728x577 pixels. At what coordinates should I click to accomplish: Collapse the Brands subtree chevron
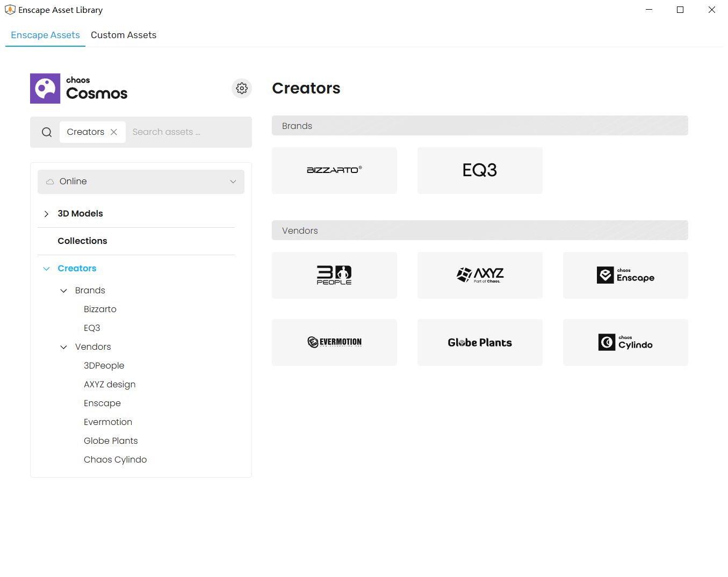[x=63, y=291]
